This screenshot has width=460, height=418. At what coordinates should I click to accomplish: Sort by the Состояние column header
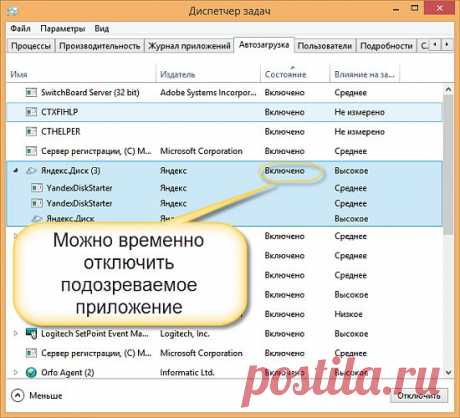[x=295, y=74]
